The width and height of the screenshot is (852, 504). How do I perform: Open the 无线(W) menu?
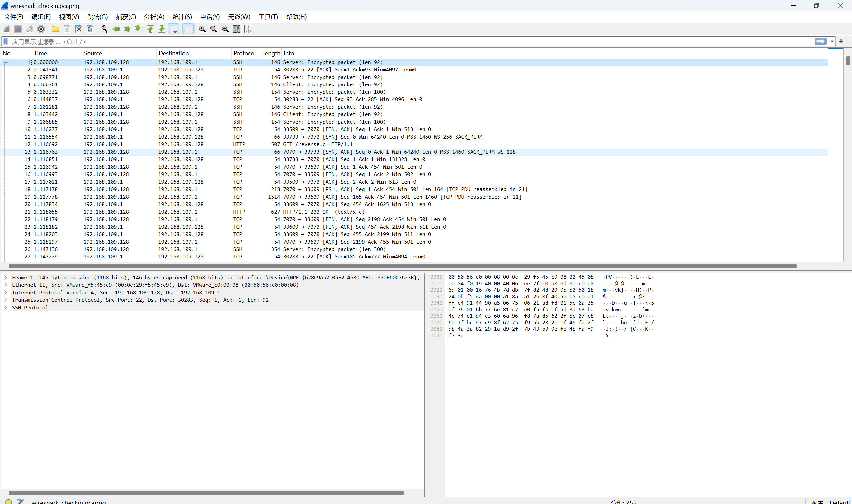coord(239,17)
